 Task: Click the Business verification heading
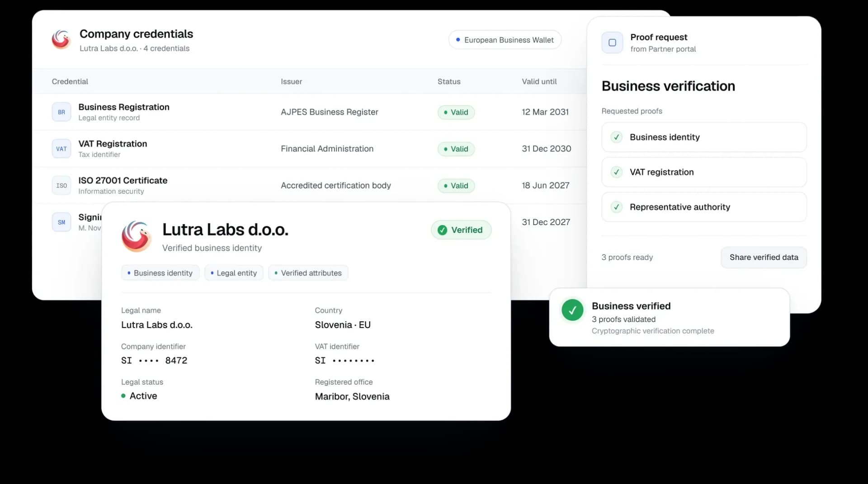(668, 86)
